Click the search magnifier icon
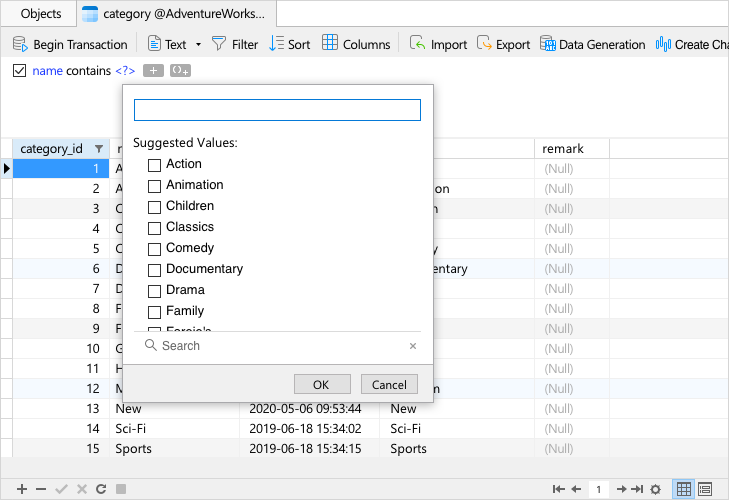 coord(151,345)
